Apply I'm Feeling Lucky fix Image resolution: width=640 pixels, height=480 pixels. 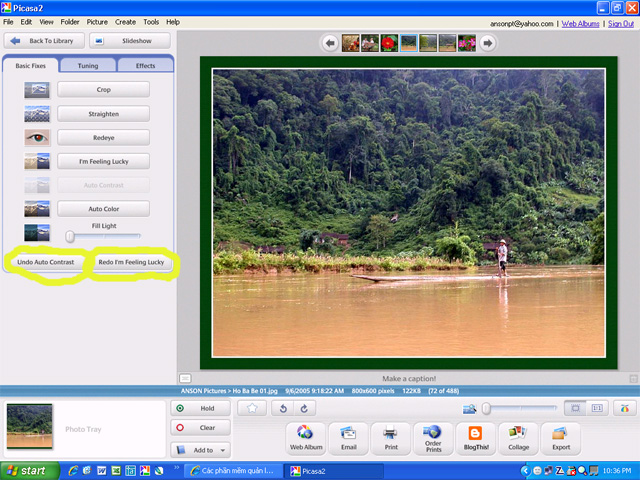point(103,161)
